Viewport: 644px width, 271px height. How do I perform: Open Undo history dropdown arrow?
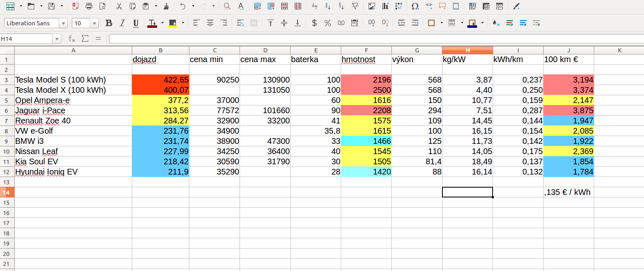click(x=193, y=6)
